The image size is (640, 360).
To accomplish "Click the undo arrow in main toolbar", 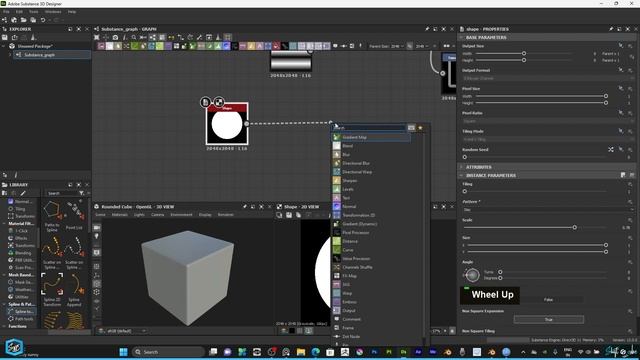I will pyautogui.click(x=43, y=20).
